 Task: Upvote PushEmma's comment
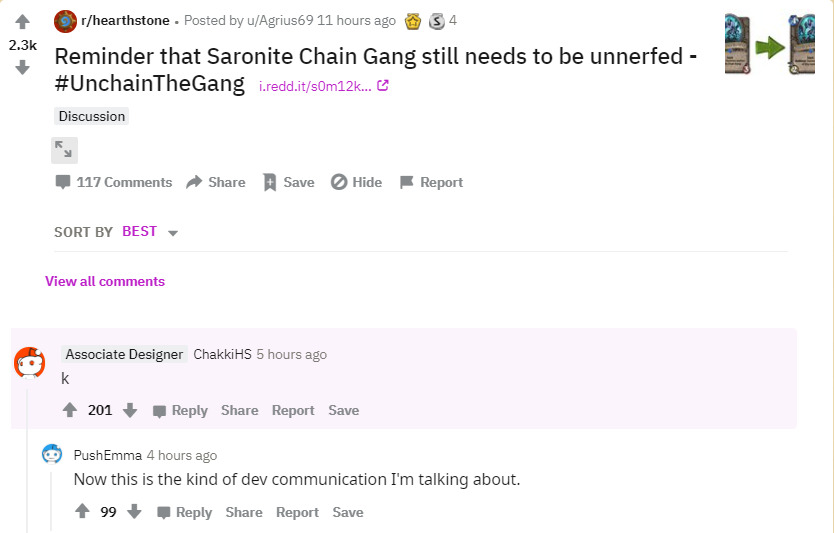tap(82, 512)
